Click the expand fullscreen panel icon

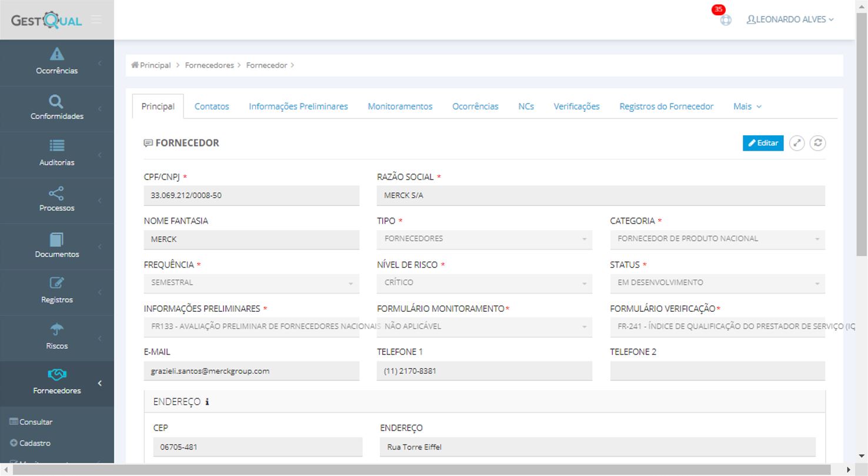click(x=797, y=143)
